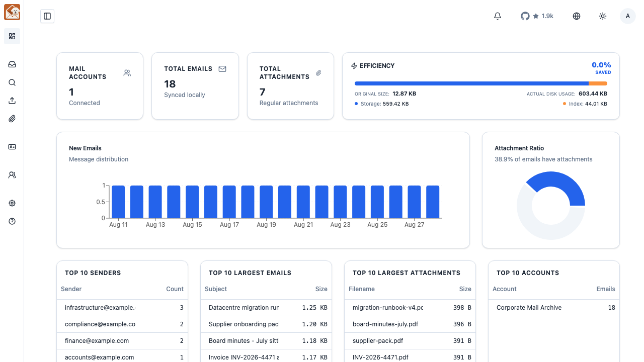This screenshot has width=644, height=362.
Task: Open the attachments paperclip sidebar icon
Action: 12,119
